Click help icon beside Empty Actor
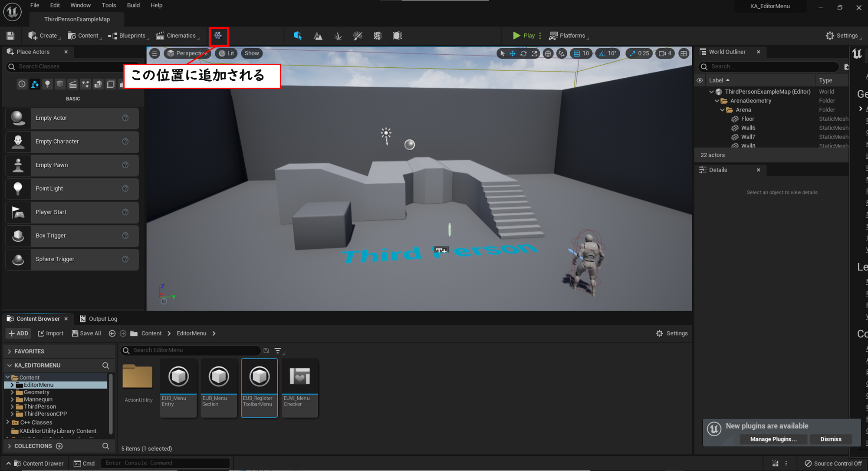The width and height of the screenshot is (868, 471). point(125,118)
